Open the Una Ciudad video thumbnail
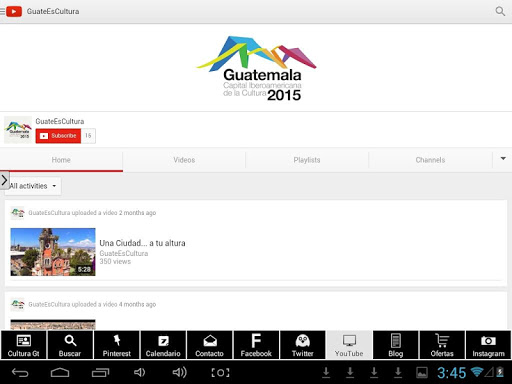This screenshot has width=512, height=384. pos(53,252)
